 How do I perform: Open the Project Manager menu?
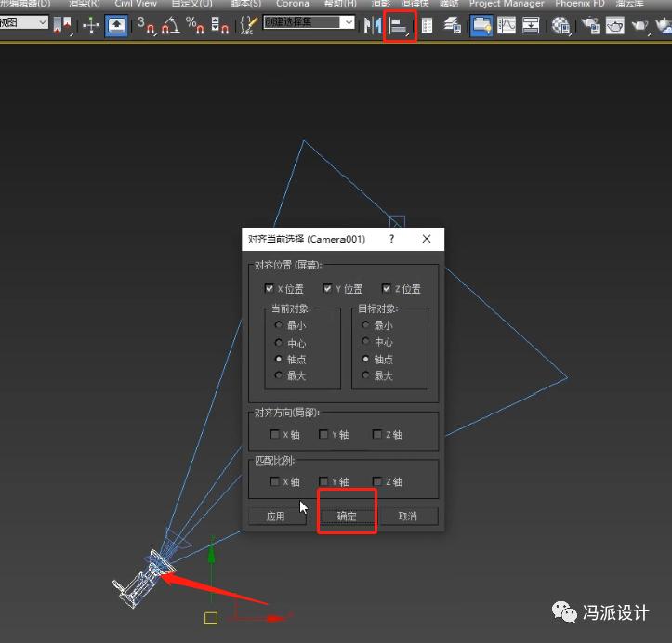[507, 4]
